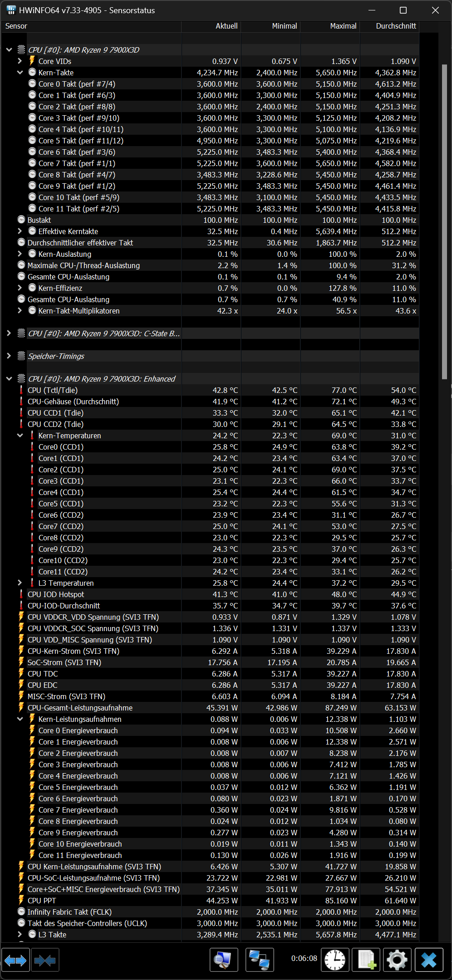Click the vertical scrollbar thumb
The width and height of the screenshot is (452, 980).
click(444, 221)
